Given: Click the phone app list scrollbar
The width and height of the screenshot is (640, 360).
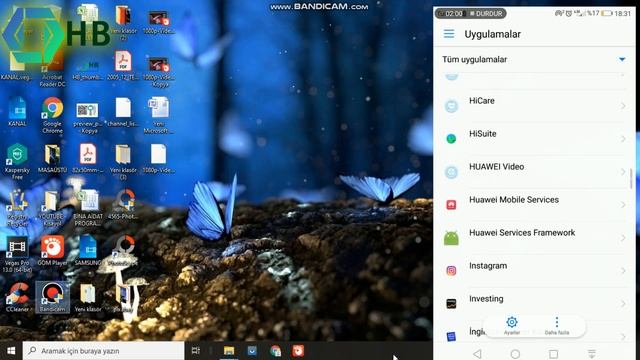Looking at the screenshot, I should (631, 178).
